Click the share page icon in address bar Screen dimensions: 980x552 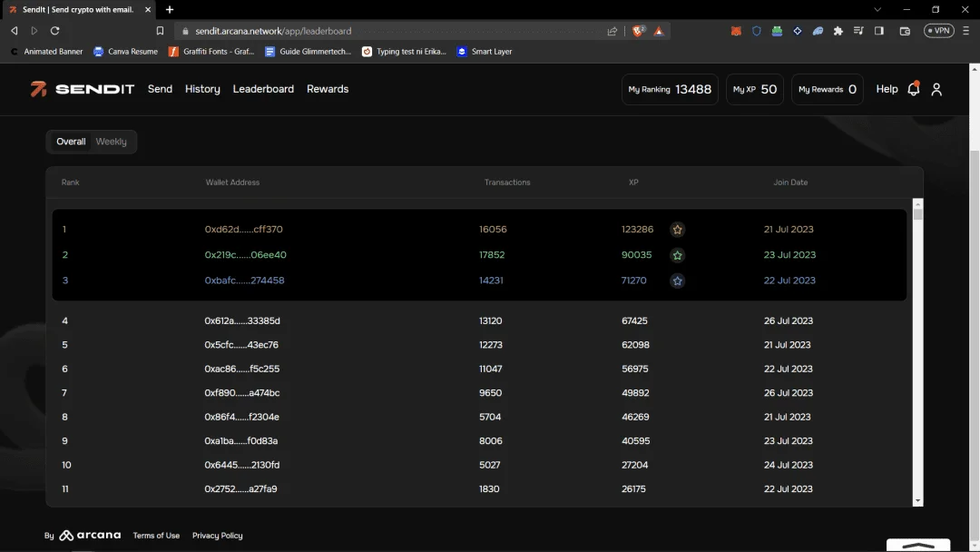coord(612,31)
